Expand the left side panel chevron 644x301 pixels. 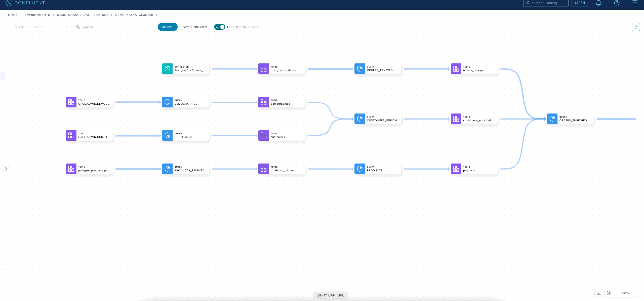pyautogui.click(x=6, y=169)
